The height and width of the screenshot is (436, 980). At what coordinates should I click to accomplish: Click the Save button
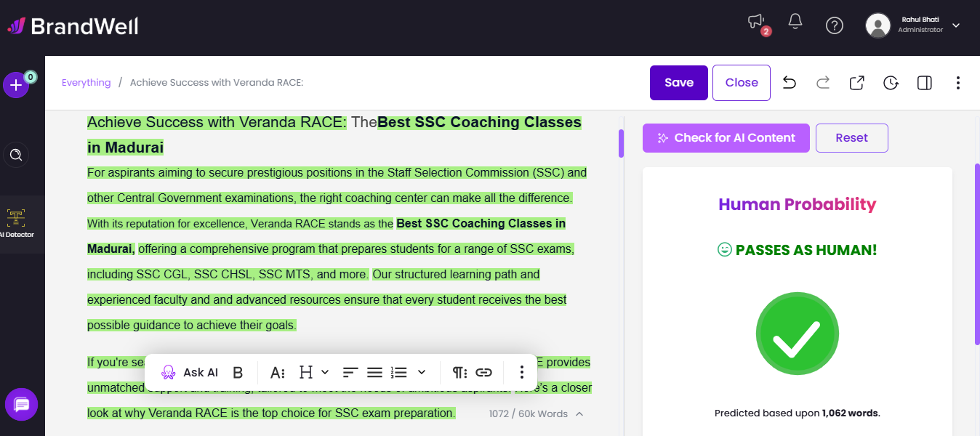tap(679, 83)
